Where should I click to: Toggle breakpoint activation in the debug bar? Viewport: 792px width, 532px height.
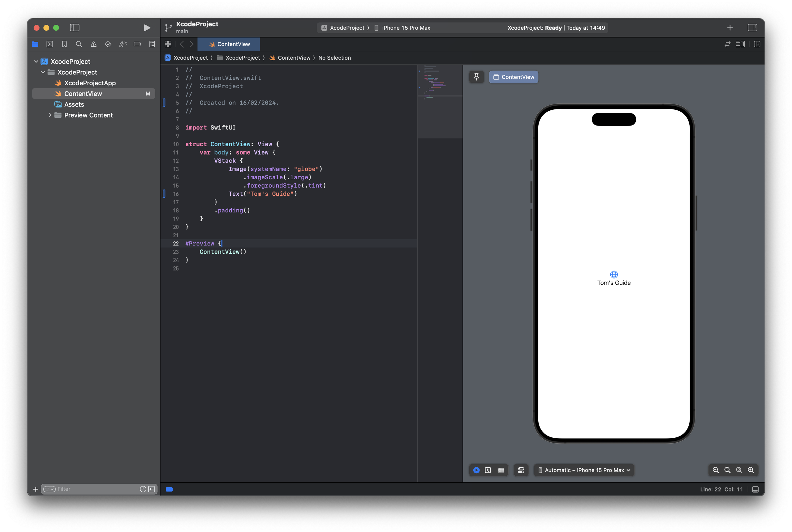(x=170, y=489)
